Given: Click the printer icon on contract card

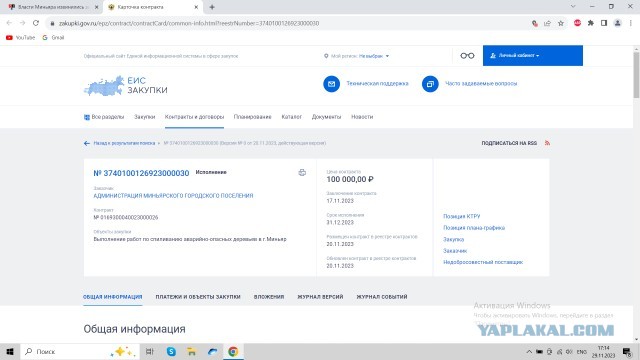Looking at the screenshot, I should [302, 173].
